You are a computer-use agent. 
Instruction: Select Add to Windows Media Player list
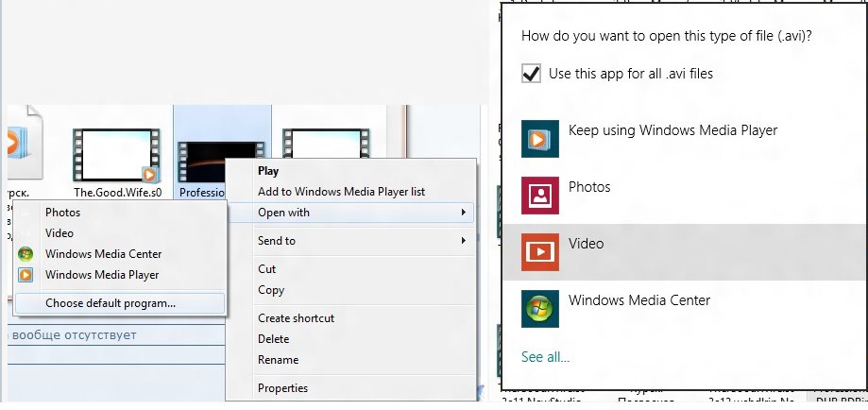click(x=341, y=192)
